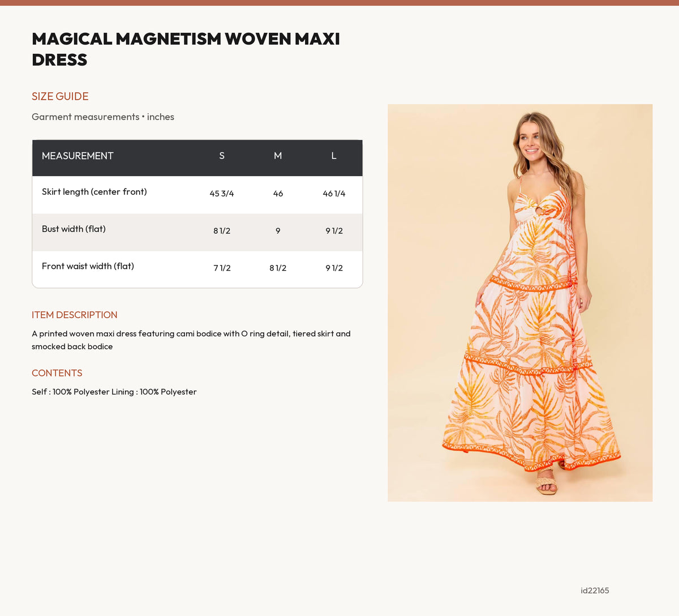Click the Self 100% Polyester Lining text
The width and height of the screenshot is (679, 616).
(x=114, y=392)
